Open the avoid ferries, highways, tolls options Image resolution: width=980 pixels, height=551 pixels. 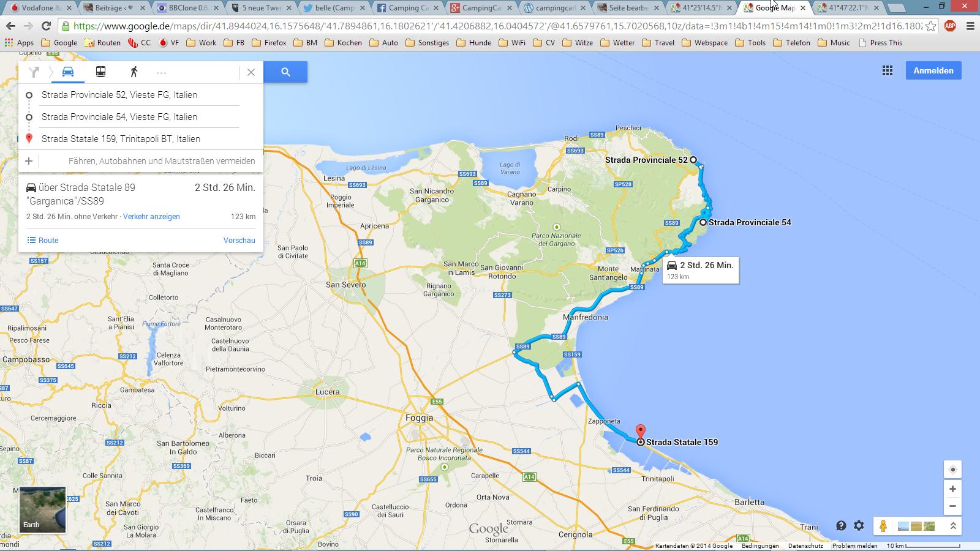pyautogui.click(x=162, y=161)
